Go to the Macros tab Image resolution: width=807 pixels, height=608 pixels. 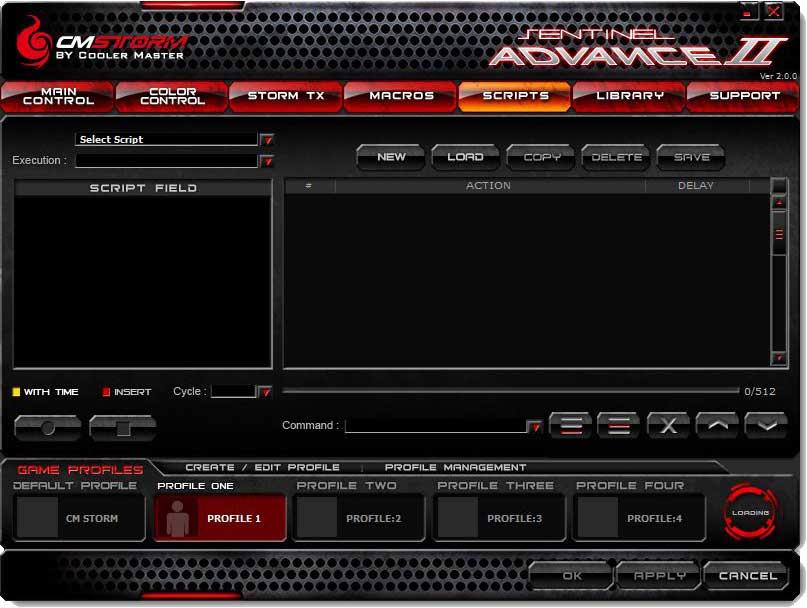(401, 96)
